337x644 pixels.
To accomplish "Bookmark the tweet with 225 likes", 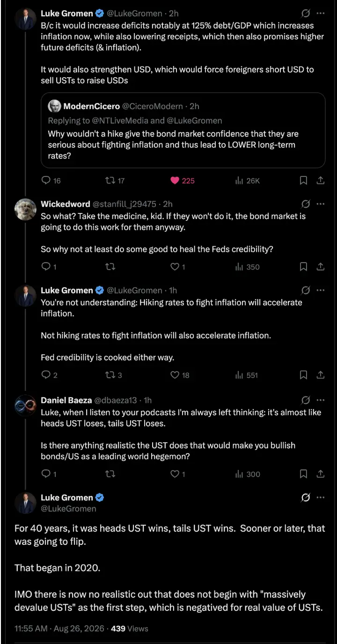I will (x=303, y=181).
